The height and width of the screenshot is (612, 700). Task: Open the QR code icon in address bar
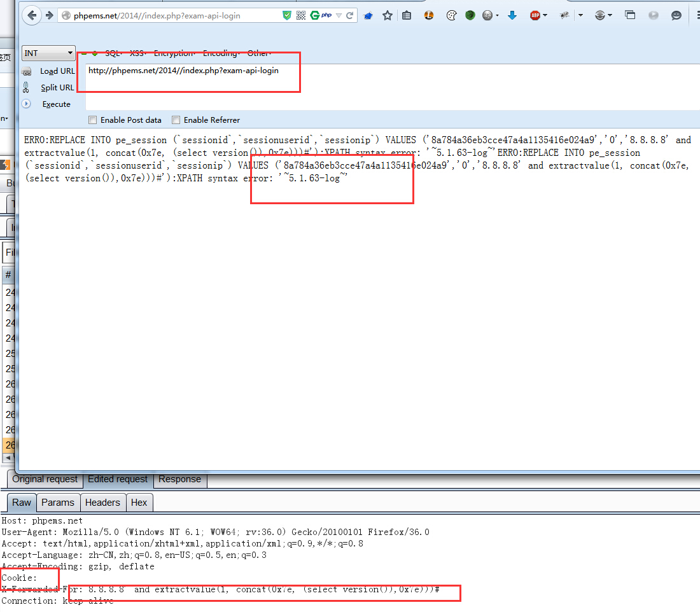[x=301, y=16]
